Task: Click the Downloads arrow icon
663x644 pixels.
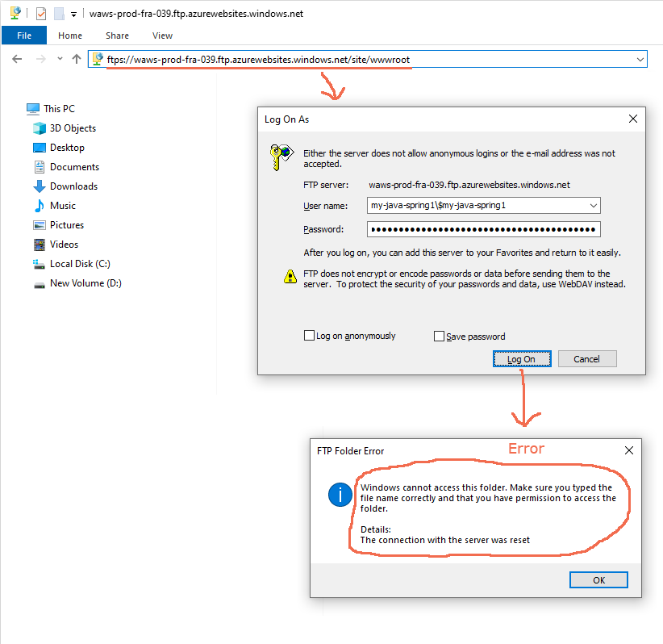Action: (40, 186)
